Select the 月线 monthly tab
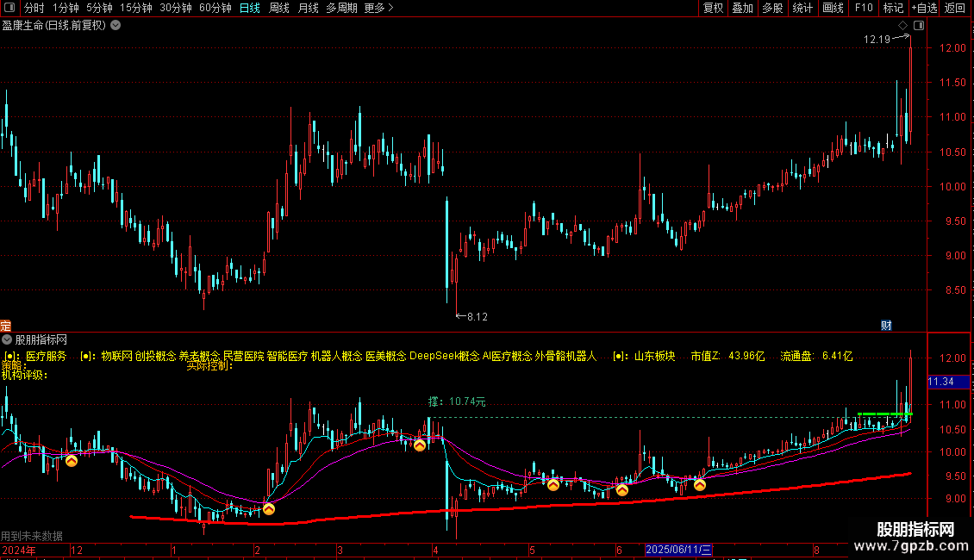Viewport: 974px width, 560px height. 308,8
